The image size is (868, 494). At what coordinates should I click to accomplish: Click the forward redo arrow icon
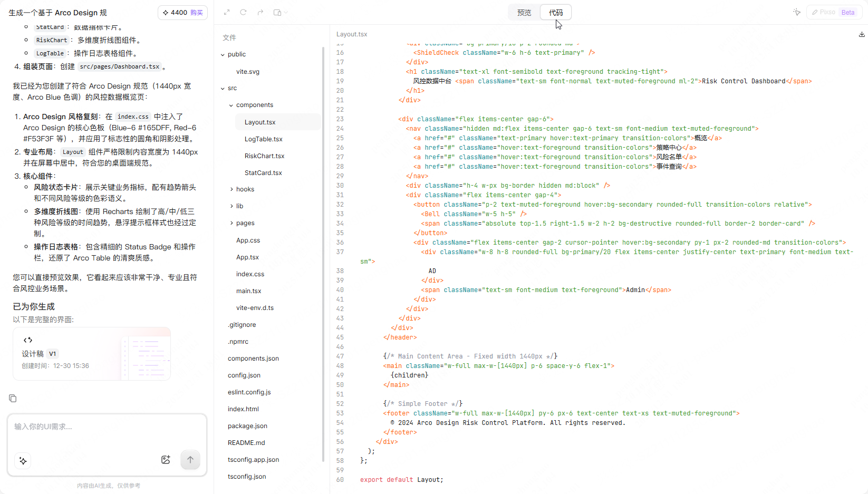coord(260,12)
